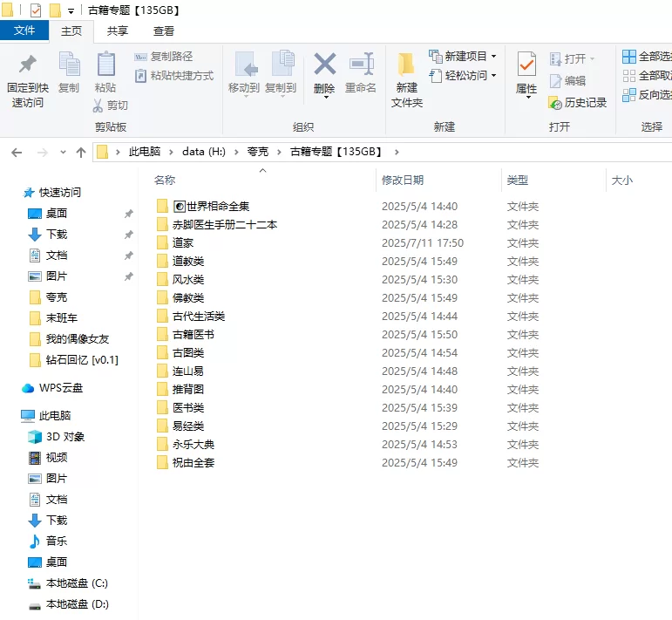Image resolution: width=672 pixels, height=620 pixels.
Task: Click the 删除 (Delete) X icon
Action: coord(325,64)
